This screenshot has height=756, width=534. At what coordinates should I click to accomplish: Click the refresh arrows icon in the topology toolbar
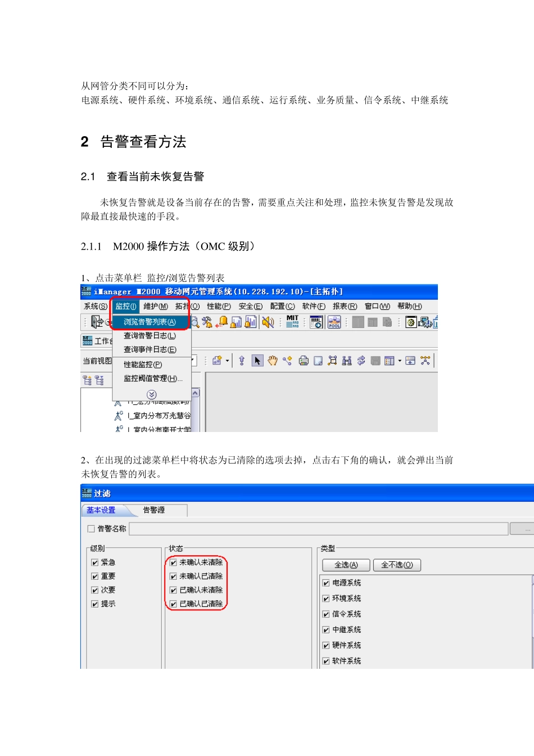pyautogui.click(x=361, y=361)
